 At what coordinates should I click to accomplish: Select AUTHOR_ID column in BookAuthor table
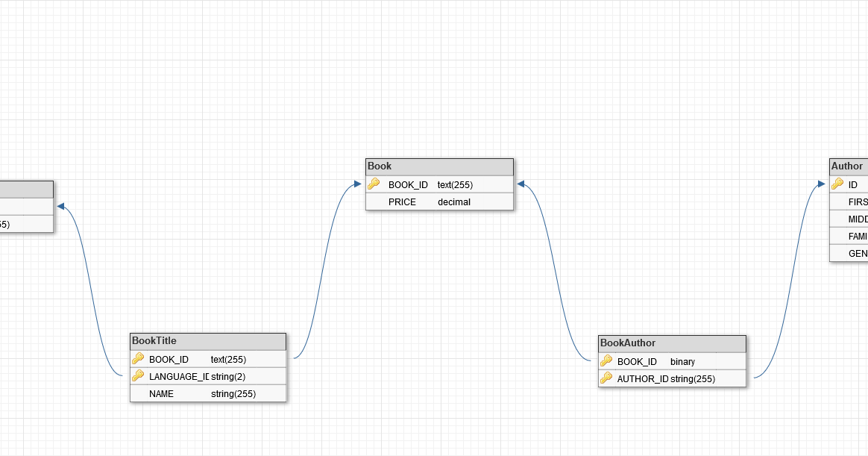click(x=643, y=379)
